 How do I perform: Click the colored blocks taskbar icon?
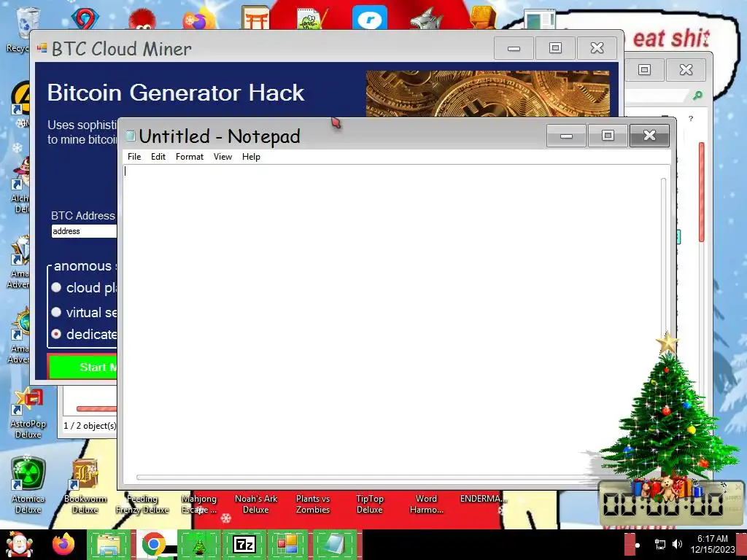click(288, 545)
